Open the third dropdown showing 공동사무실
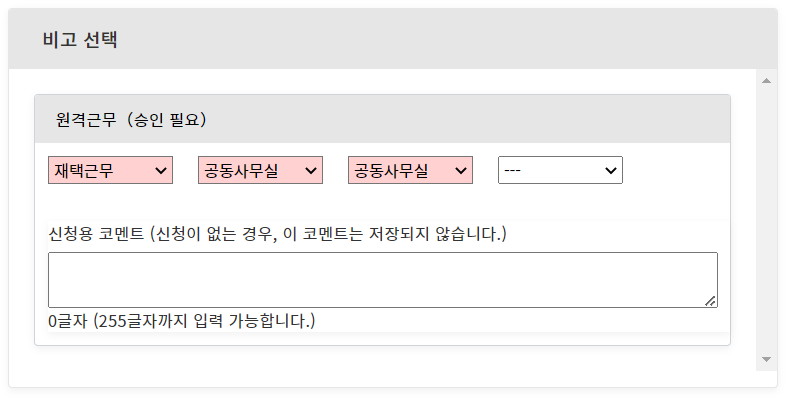This screenshot has height=404, width=789. [x=410, y=170]
